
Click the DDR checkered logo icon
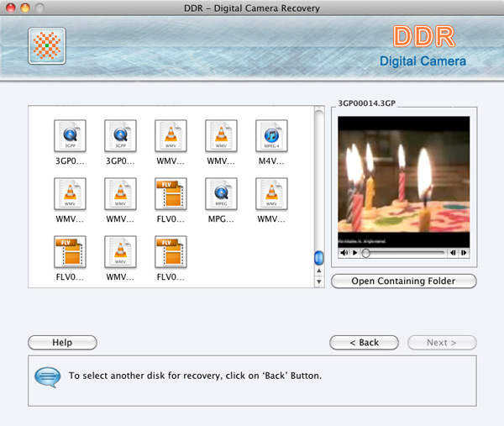click(47, 46)
